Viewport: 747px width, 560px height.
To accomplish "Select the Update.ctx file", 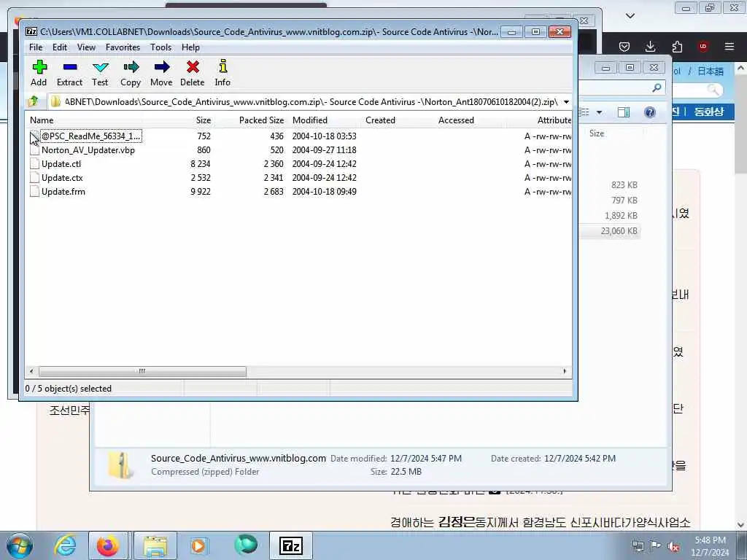I will click(x=62, y=178).
